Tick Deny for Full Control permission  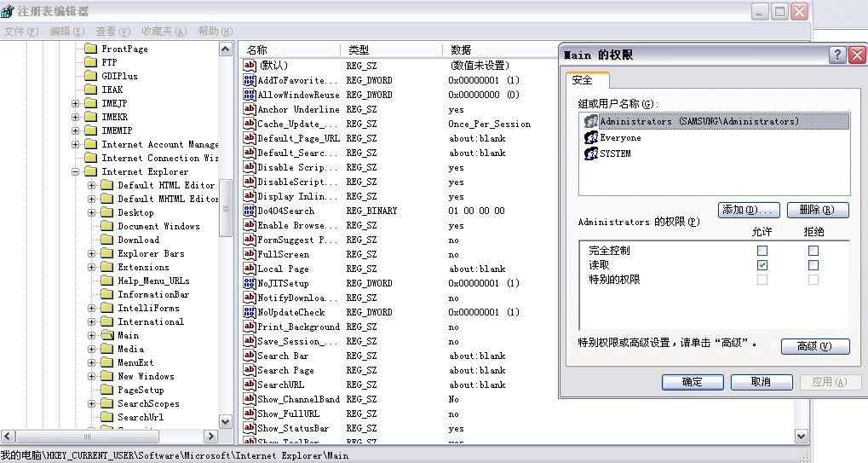[x=813, y=251]
